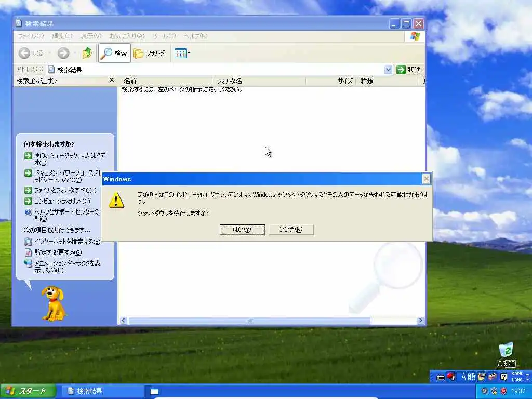The width and height of the screenshot is (532, 399).
Task: Click the IME pad icon
Action: click(482, 376)
